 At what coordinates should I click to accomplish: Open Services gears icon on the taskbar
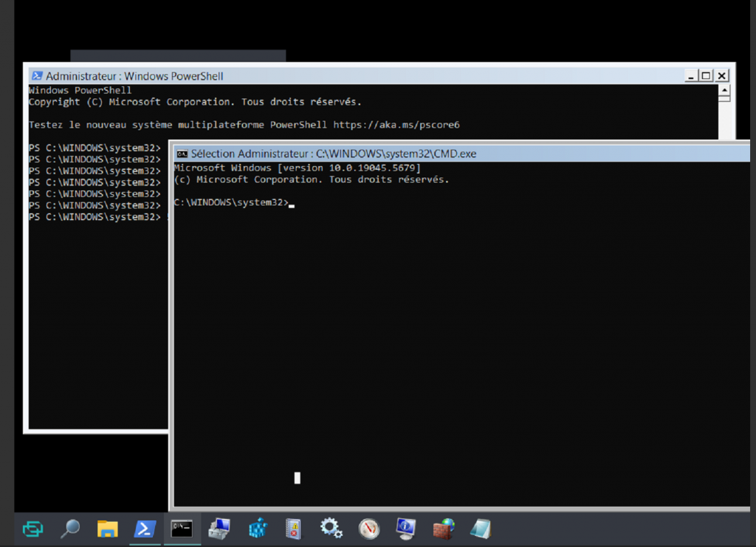331,529
